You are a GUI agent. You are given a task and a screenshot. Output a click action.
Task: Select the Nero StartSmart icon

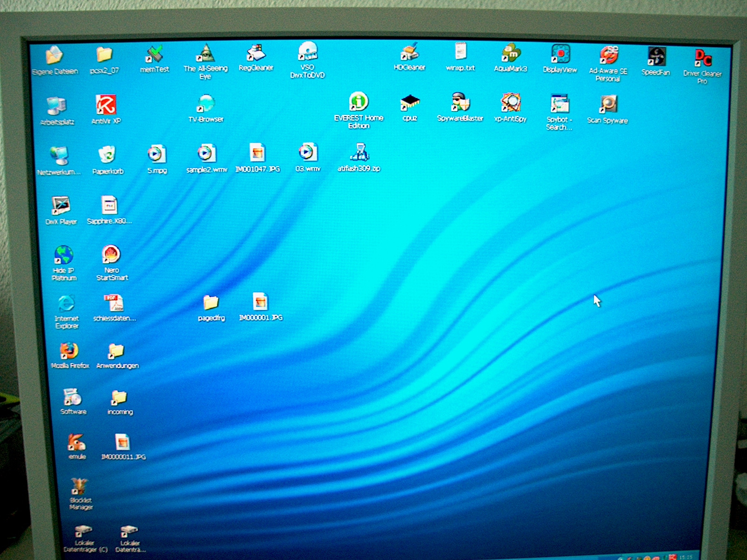tap(112, 256)
